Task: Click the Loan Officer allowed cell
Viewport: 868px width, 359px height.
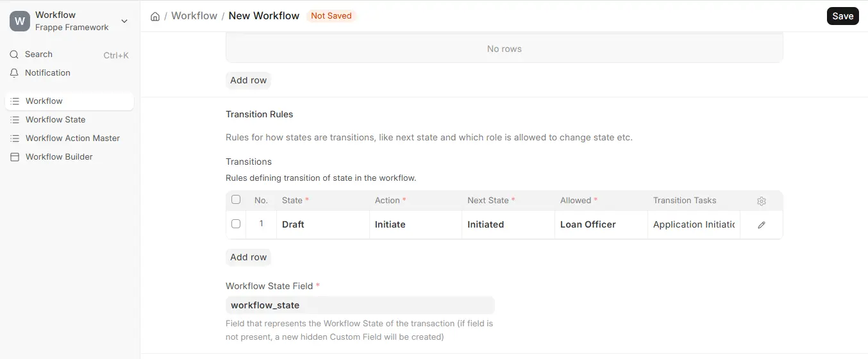Action: click(x=601, y=225)
